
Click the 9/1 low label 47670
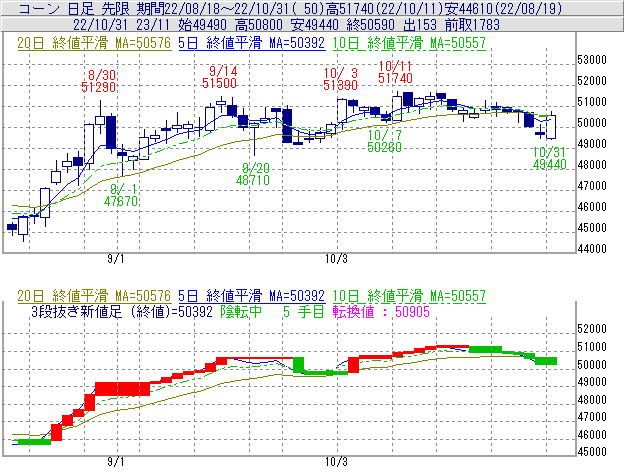point(121,200)
